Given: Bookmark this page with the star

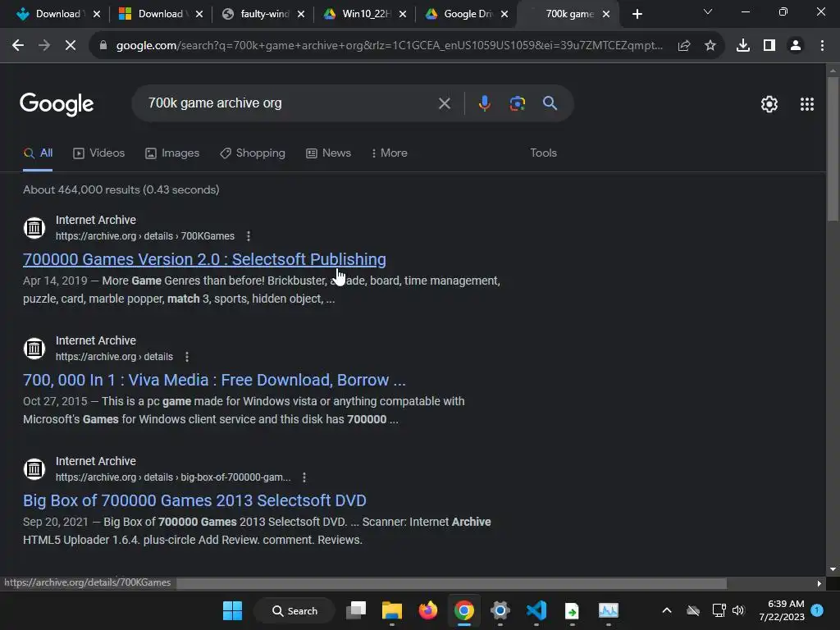Looking at the screenshot, I should (710, 46).
